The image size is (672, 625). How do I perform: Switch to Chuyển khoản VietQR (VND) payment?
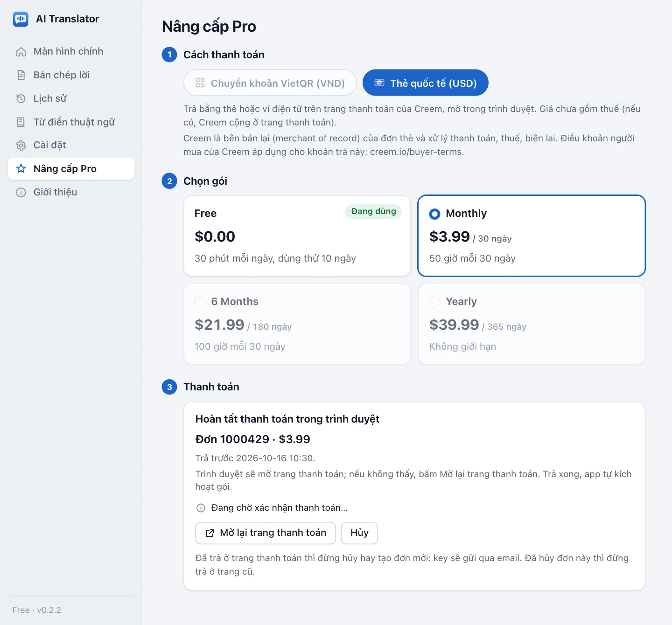[x=270, y=83]
